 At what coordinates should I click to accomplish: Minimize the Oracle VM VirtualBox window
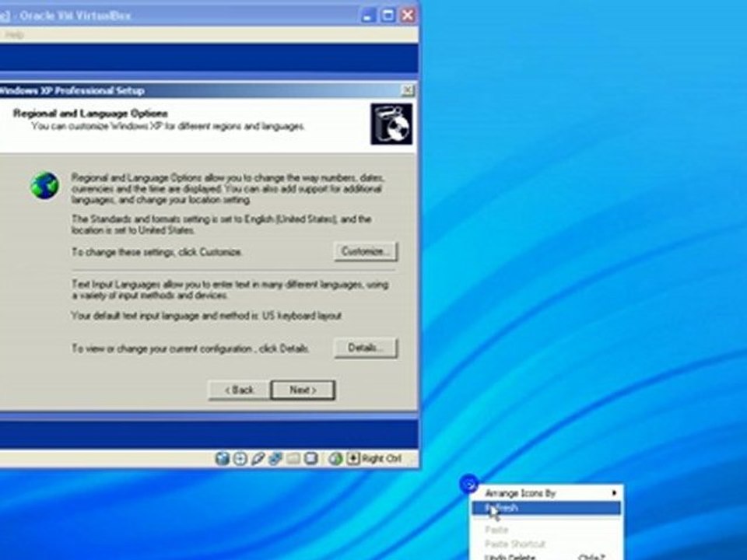(x=367, y=16)
